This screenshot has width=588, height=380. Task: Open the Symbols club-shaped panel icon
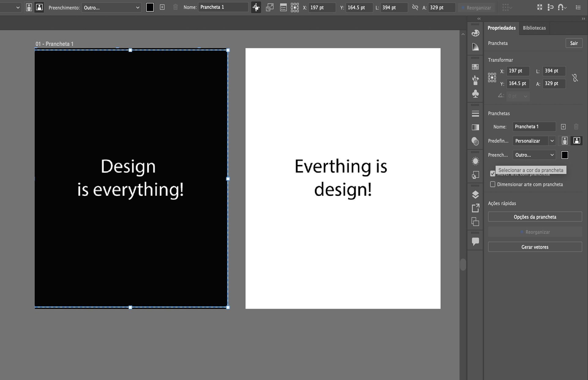click(x=475, y=94)
